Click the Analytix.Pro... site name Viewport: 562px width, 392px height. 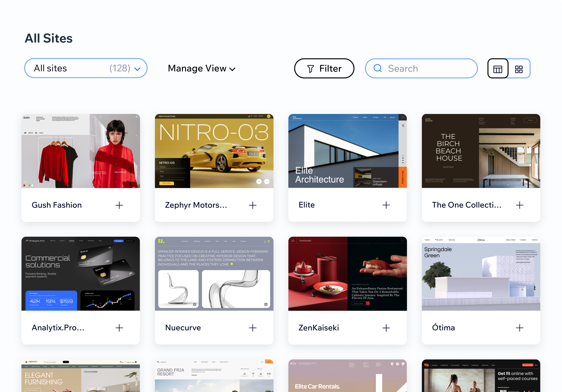click(x=58, y=328)
